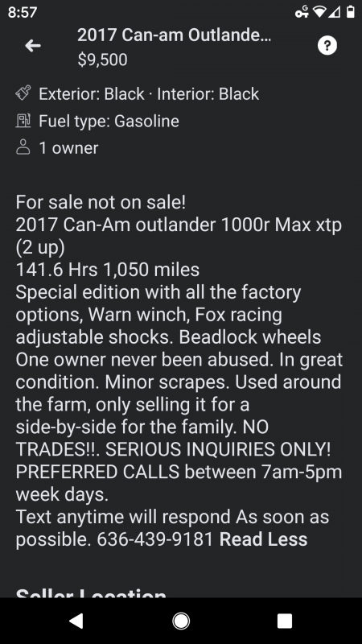Image resolution: width=362 pixels, height=644 pixels.
Task: Tap the battery status icon
Action: coord(350,12)
